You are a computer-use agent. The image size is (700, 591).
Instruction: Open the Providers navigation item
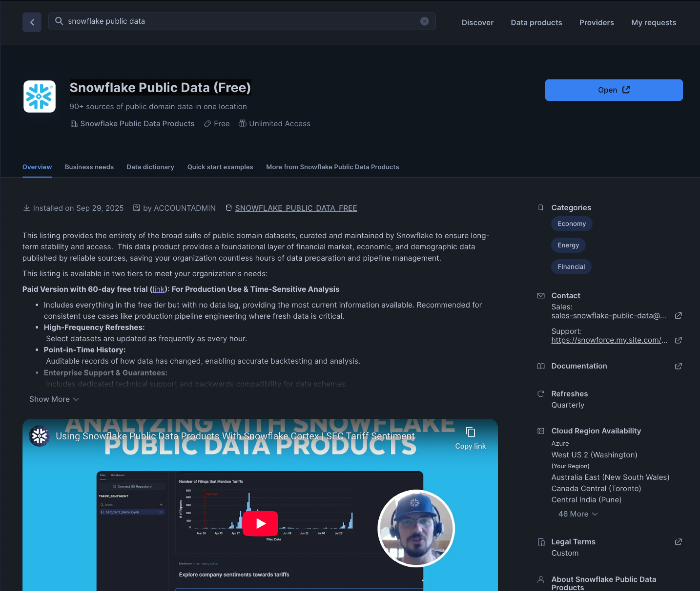596,23
